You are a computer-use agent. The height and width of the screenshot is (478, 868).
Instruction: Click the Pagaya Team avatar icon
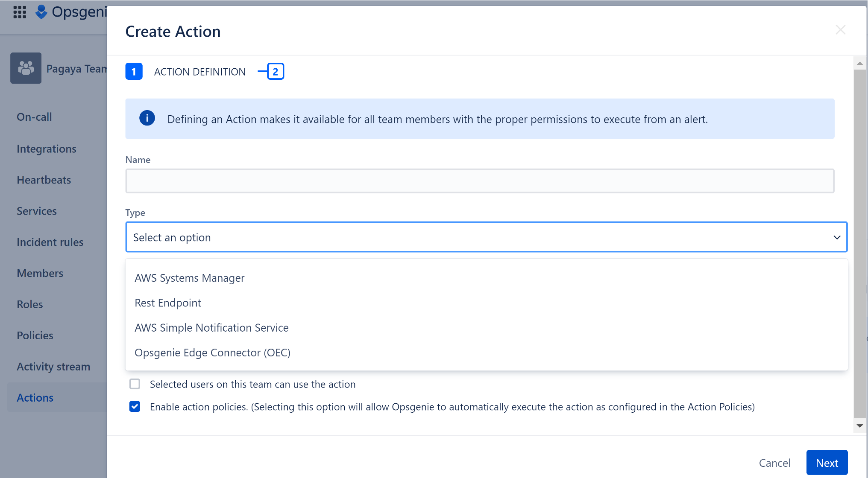pyautogui.click(x=26, y=68)
